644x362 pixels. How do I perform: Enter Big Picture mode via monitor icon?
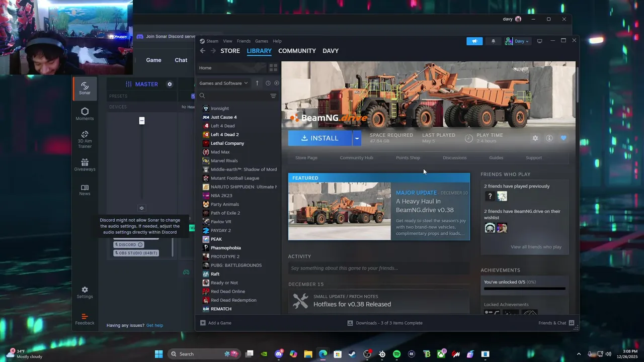539,41
